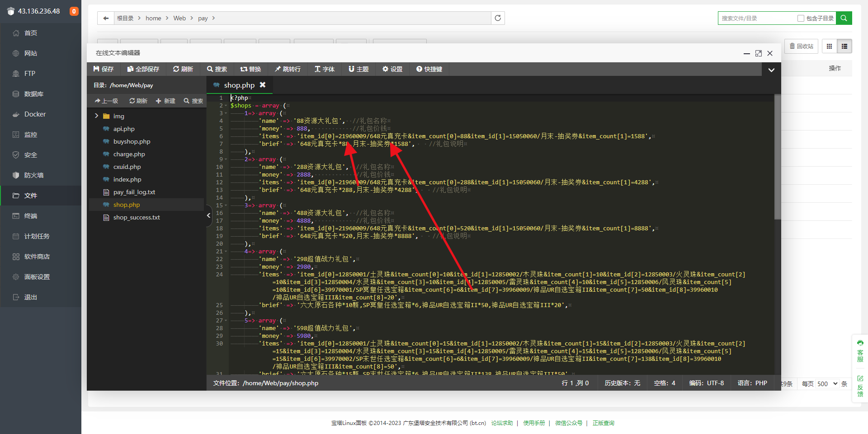This screenshot has height=434, width=868.
Task: Switch file view to list layout
Action: 844,46
